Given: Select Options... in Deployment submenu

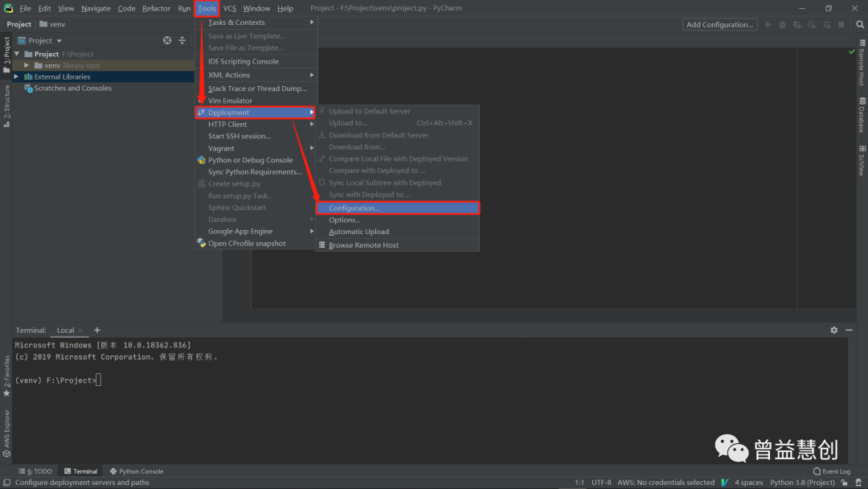Looking at the screenshot, I should pos(398,220).
